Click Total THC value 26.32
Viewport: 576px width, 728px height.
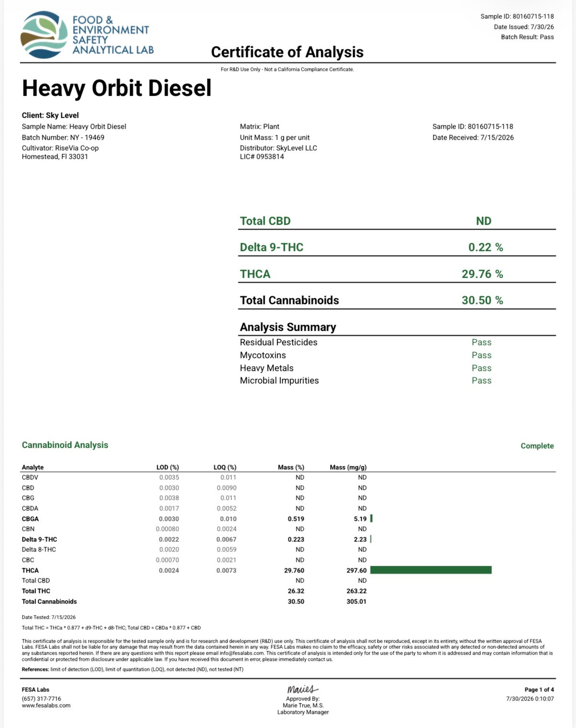click(x=296, y=591)
